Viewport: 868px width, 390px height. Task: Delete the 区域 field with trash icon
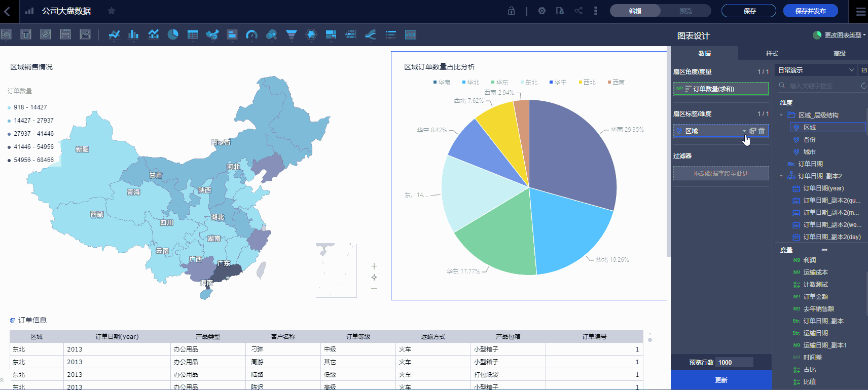coord(762,131)
